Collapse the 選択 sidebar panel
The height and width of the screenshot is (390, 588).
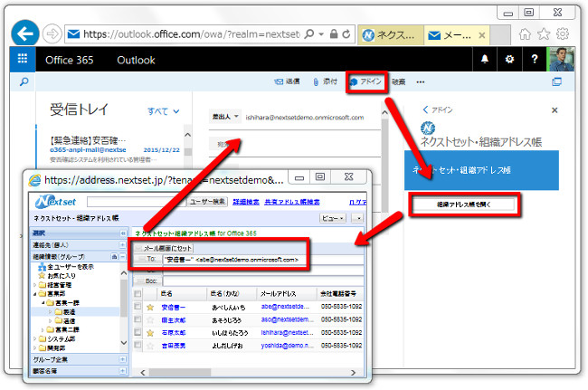(123, 233)
